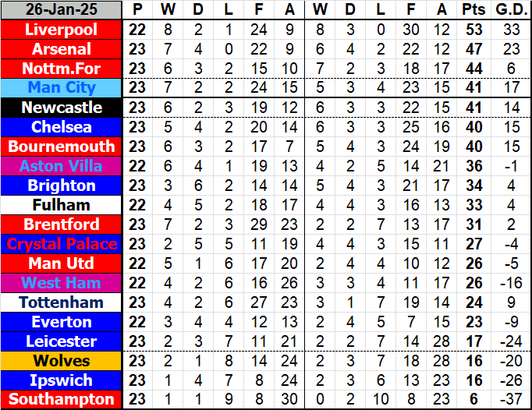Select the Chelsea team name cell
The width and height of the screenshot is (532, 410).
click(x=62, y=127)
